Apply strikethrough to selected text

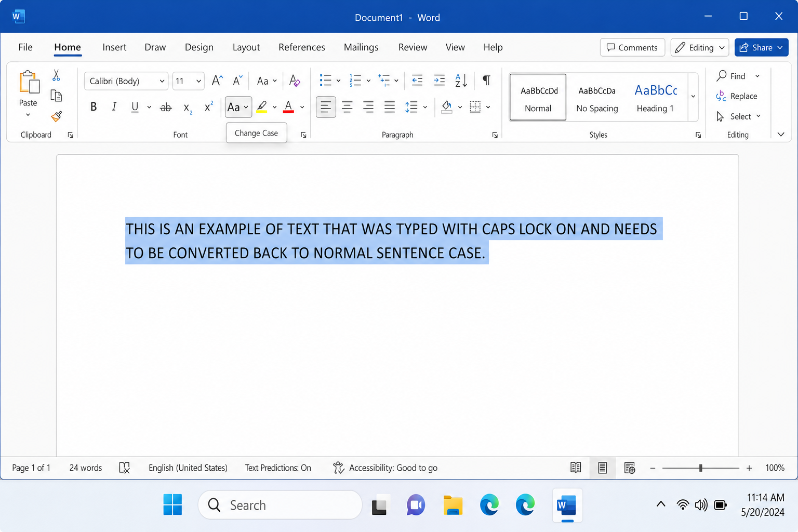[166, 108]
